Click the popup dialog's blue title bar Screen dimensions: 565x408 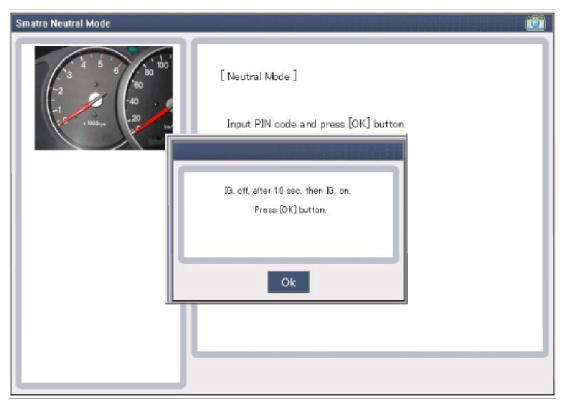point(288,151)
